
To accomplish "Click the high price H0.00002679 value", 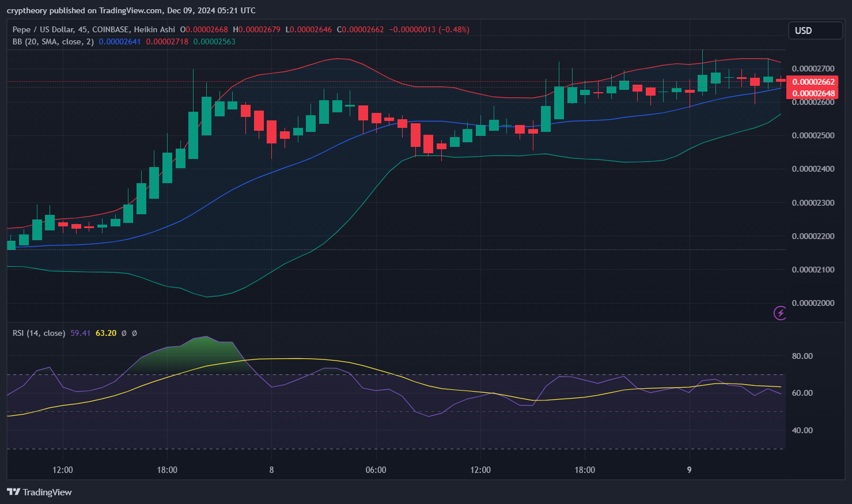I will click(x=256, y=29).
